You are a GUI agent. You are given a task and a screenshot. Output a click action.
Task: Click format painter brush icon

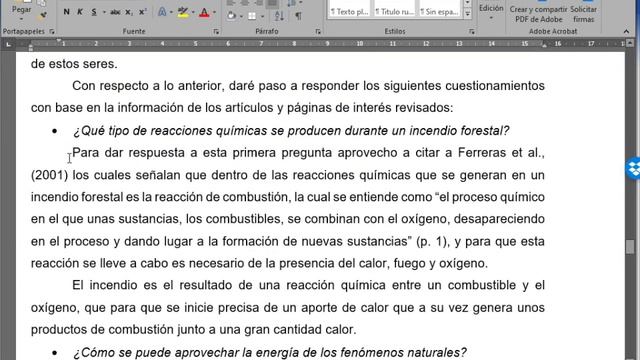click(x=42, y=16)
